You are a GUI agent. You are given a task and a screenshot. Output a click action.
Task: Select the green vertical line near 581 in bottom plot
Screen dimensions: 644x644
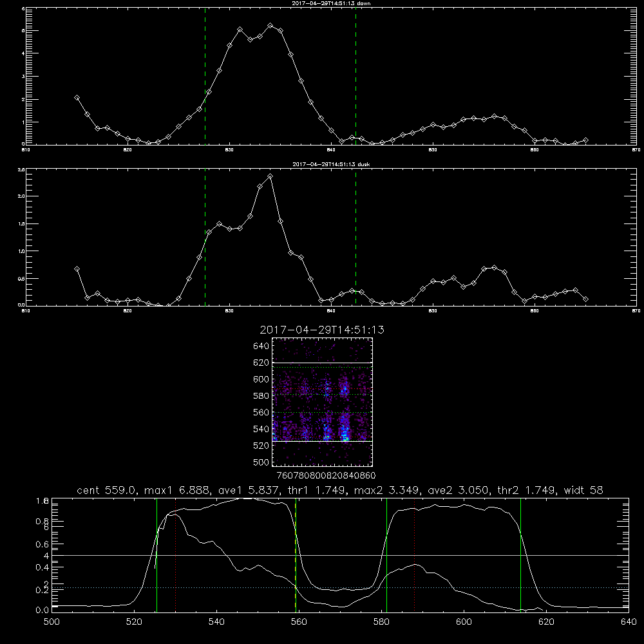pos(386,555)
